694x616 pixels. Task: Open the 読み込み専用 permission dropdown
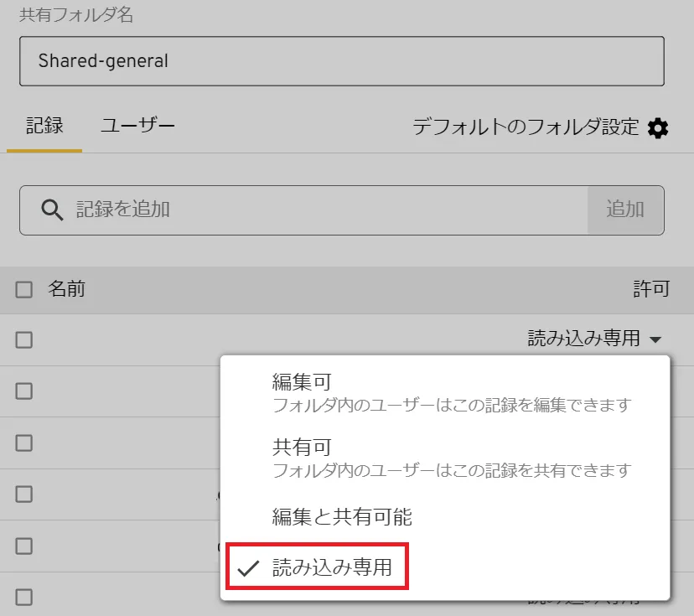pos(594,339)
